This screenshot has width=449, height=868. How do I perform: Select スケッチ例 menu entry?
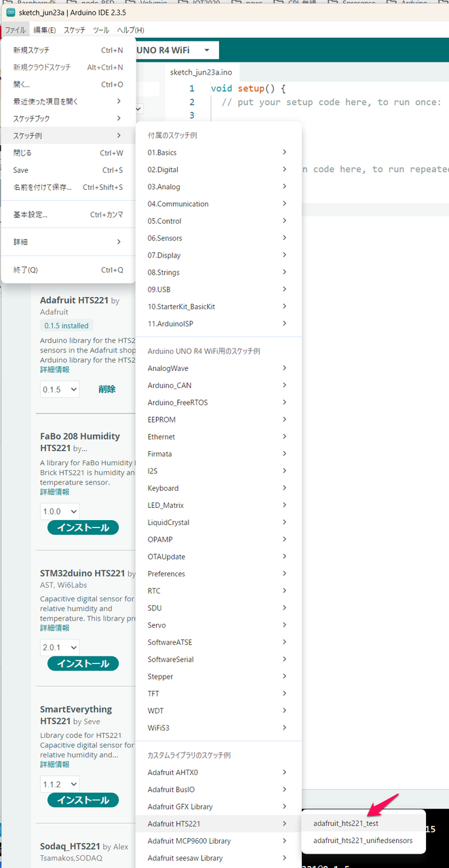click(x=68, y=136)
